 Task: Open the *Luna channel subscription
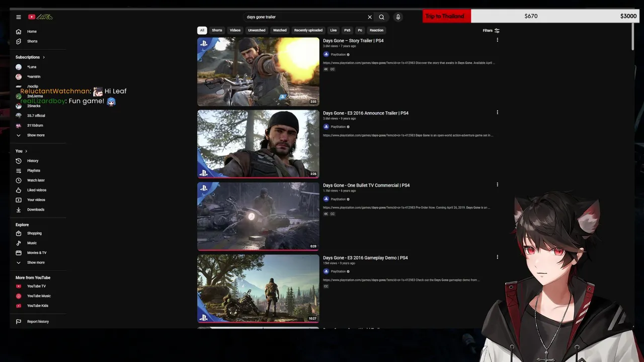click(x=32, y=67)
